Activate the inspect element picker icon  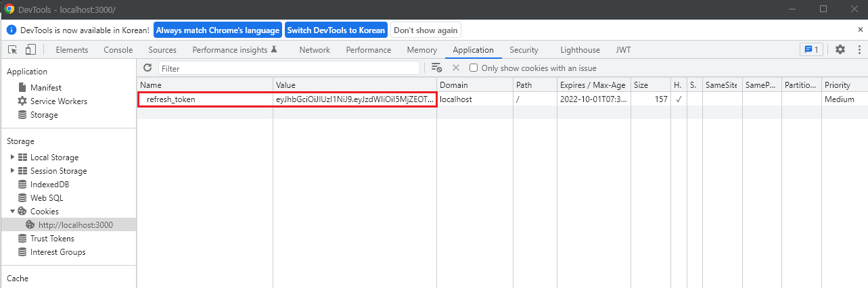(13, 49)
